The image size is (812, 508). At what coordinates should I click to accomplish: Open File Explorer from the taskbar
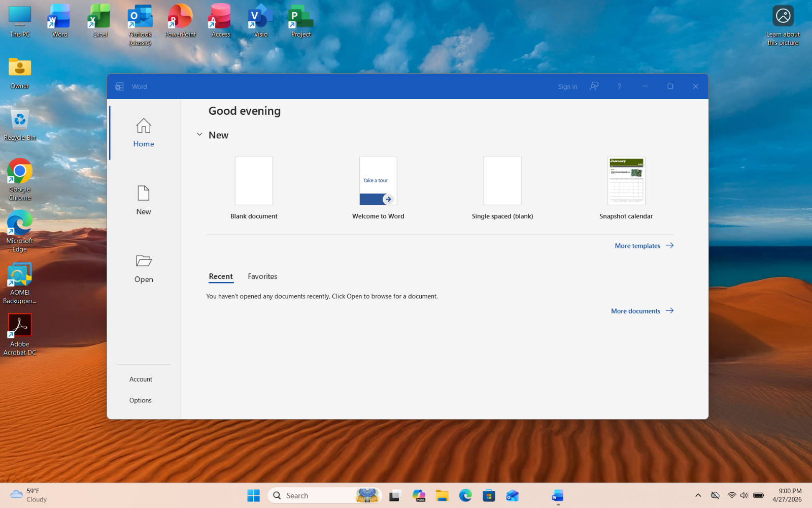pos(442,495)
